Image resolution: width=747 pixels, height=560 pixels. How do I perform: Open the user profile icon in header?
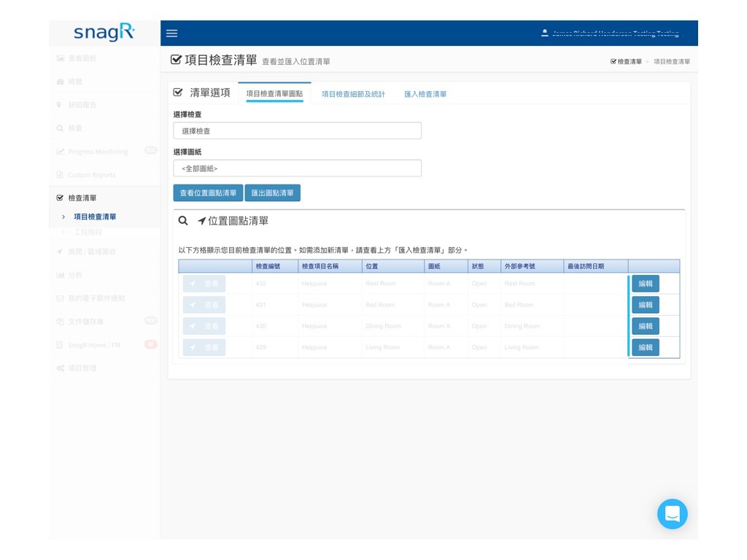point(544,33)
